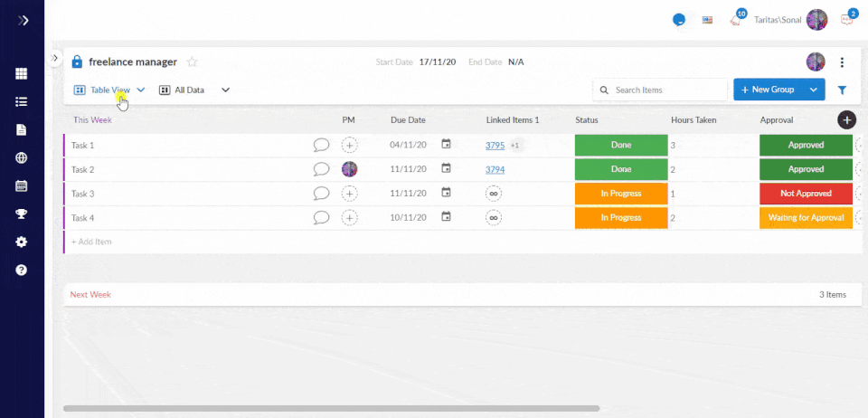This screenshot has width=868, height=418.
Task: Star the freelance manager board
Action: (192, 62)
